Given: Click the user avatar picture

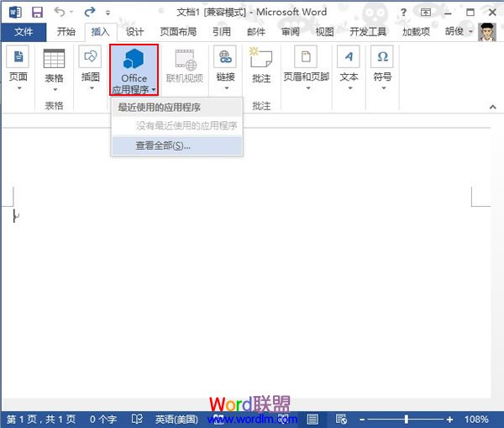Looking at the screenshot, I should point(486,32).
